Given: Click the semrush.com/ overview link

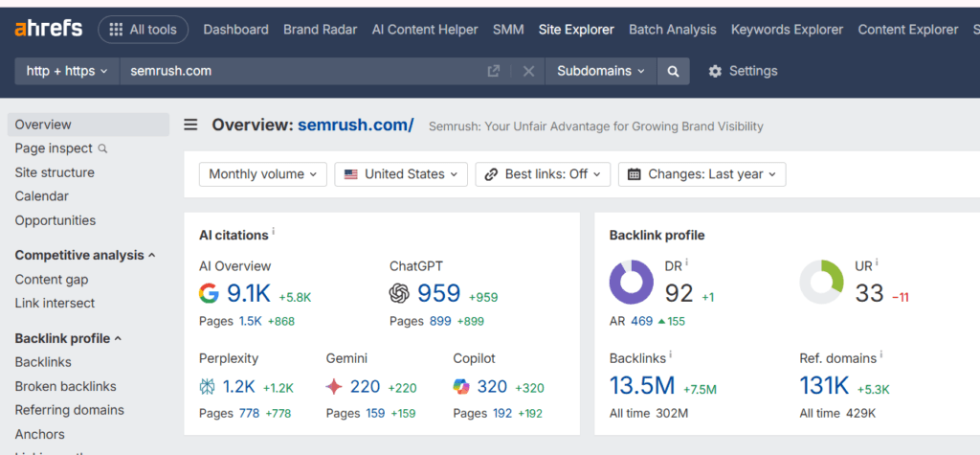Looking at the screenshot, I should [356, 125].
